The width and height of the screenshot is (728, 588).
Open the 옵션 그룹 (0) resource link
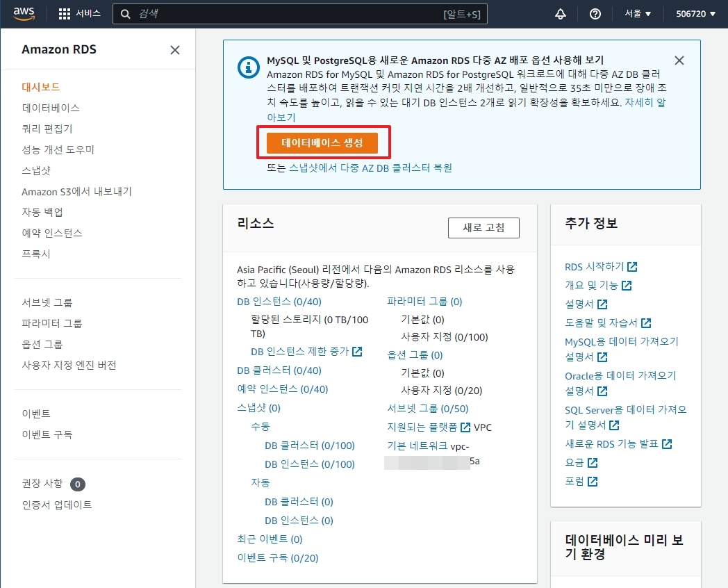[415, 355]
